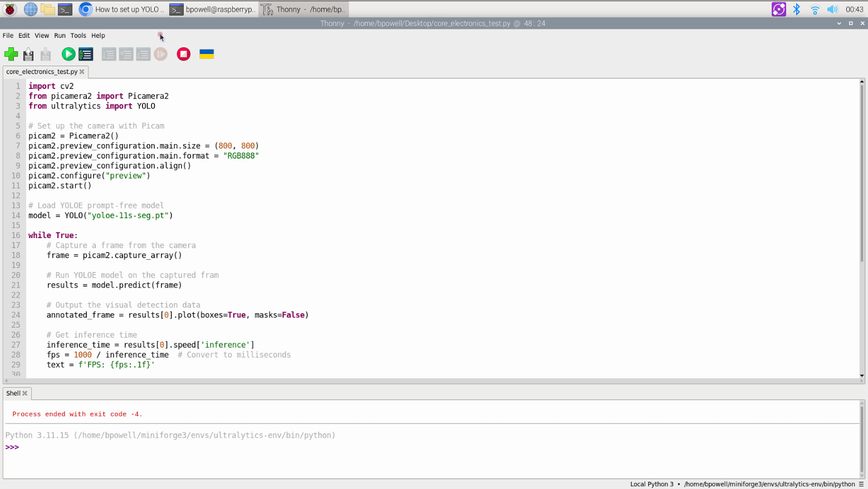This screenshot has width=868, height=489.
Task: Open the Raspberry Pi applications menu
Action: pyautogui.click(x=10, y=9)
